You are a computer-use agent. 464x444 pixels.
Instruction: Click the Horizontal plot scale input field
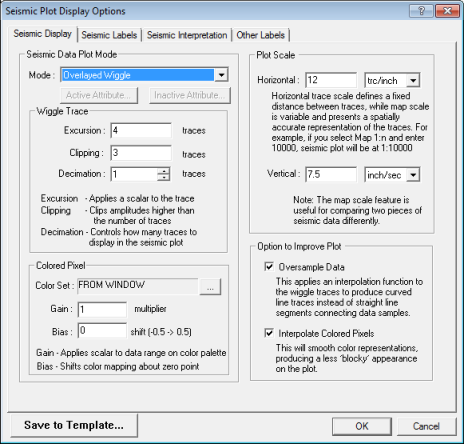pyautogui.click(x=331, y=80)
